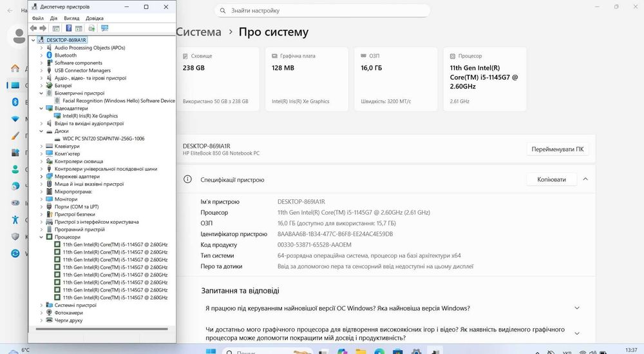Select the Software components category

click(78, 63)
